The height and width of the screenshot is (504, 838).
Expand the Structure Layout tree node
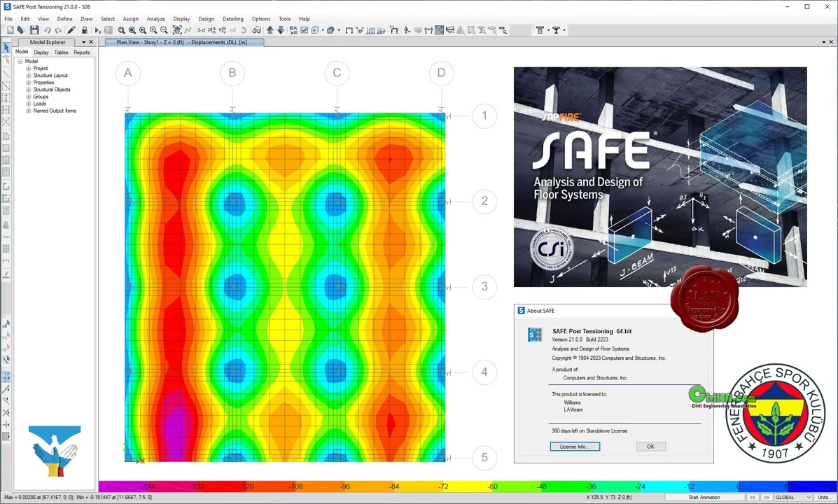pyautogui.click(x=28, y=76)
